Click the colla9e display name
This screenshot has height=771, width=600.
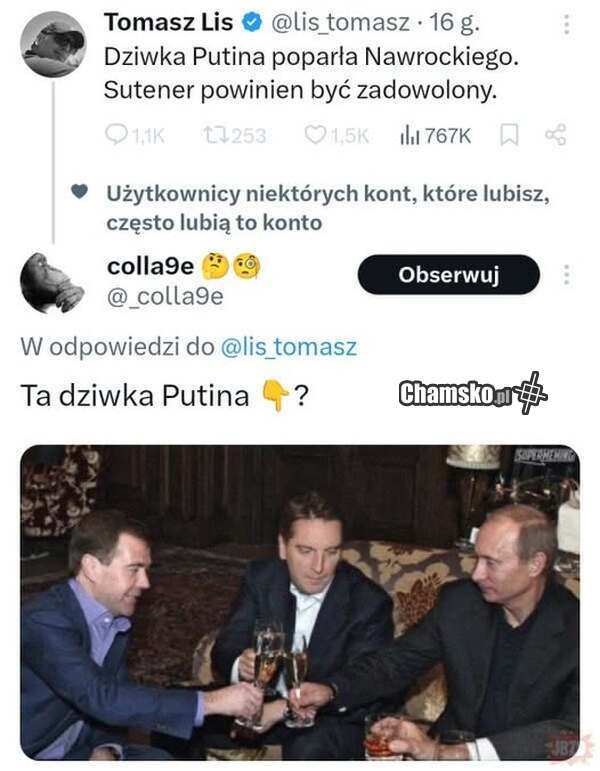coord(150,267)
